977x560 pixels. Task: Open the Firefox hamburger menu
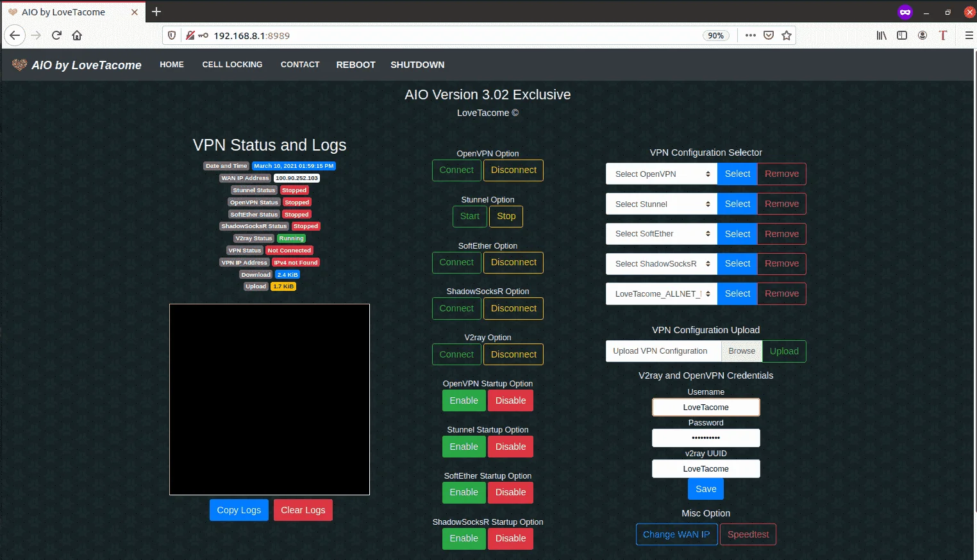coord(969,35)
